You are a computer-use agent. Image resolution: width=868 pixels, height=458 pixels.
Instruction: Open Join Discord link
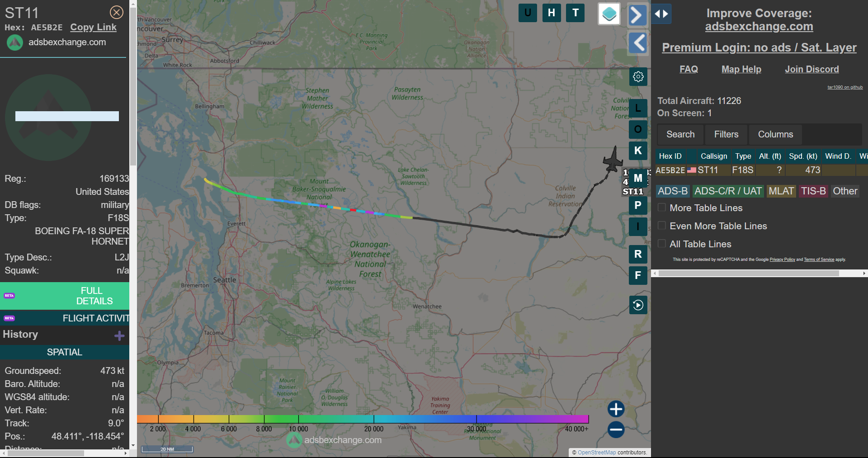(812, 69)
